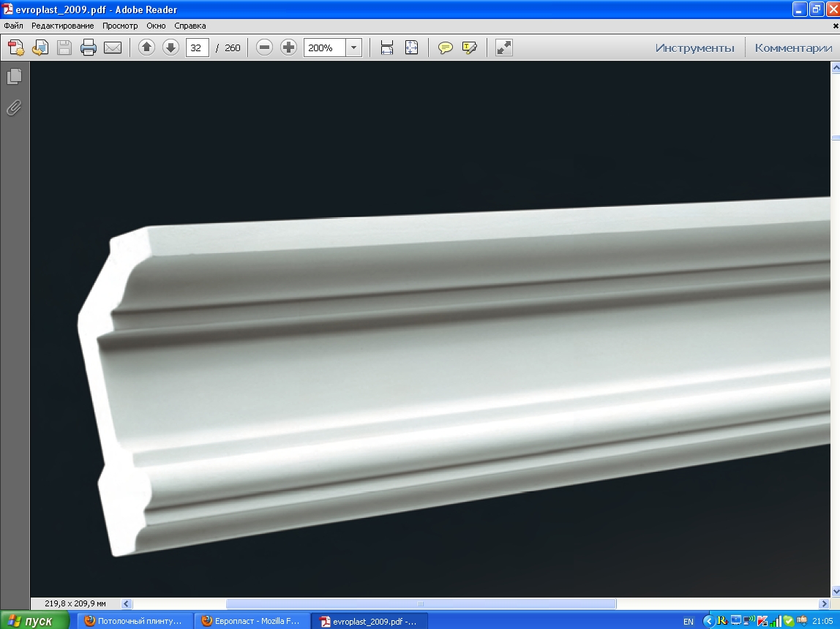Open the Просмотр menu
Image resolution: width=840 pixels, height=629 pixels.
coord(120,26)
